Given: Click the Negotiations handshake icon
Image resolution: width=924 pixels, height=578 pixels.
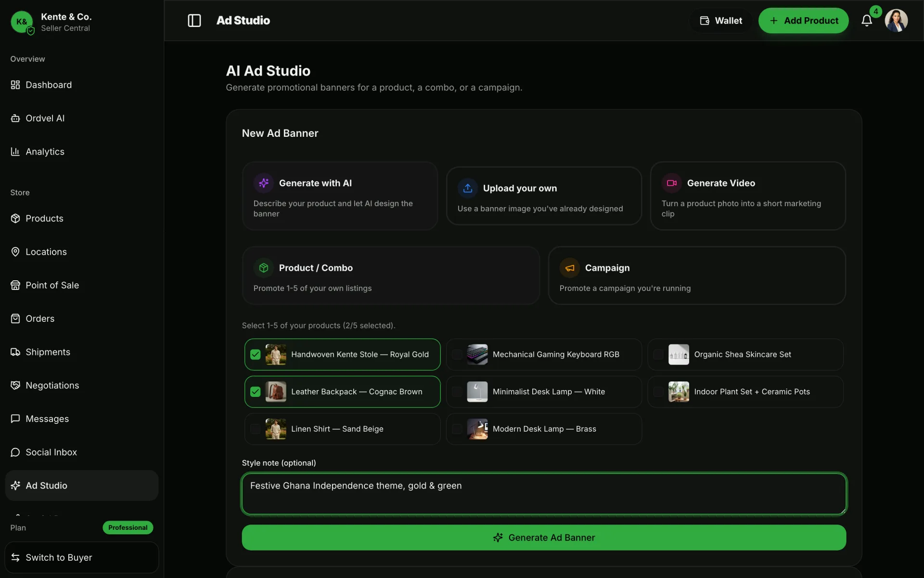Looking at the screenshot, I should click(15, 385).
